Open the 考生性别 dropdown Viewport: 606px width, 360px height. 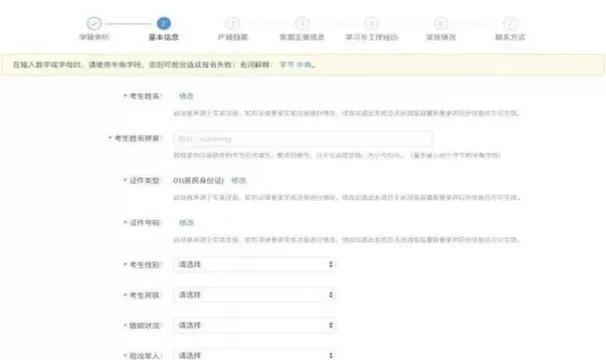[255, 264]
